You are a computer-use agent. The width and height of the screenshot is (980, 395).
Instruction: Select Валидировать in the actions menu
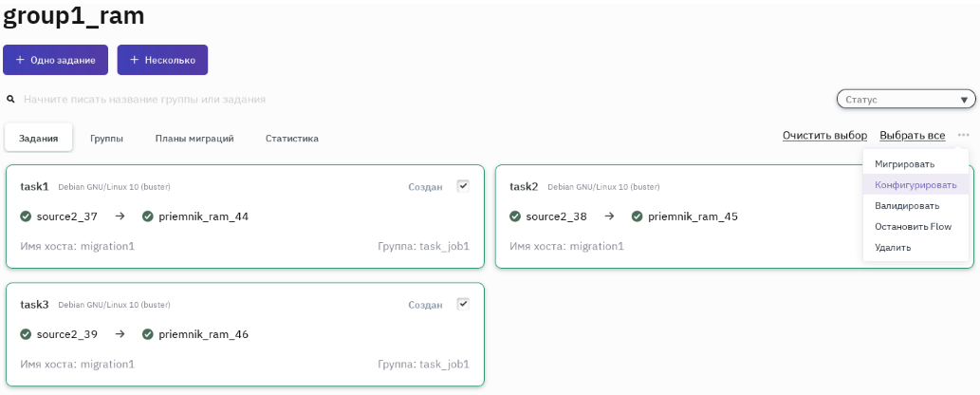coord(906,206)
